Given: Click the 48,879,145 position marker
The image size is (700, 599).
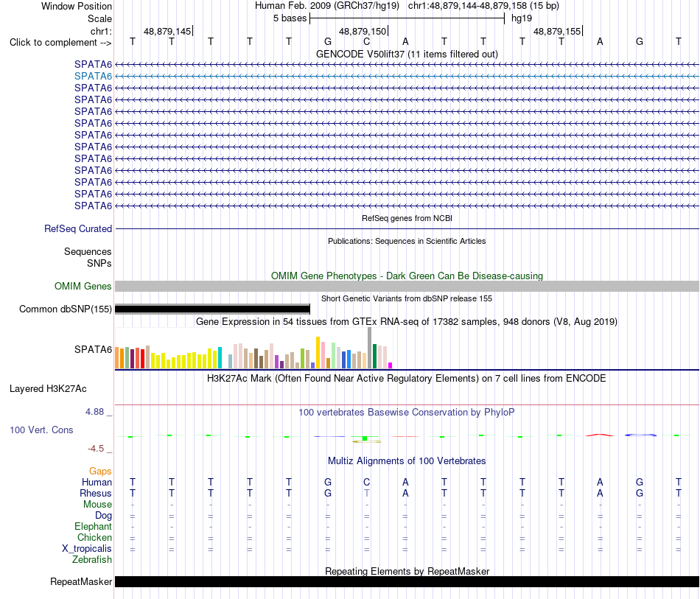Looking at the screenshot, I should (x=167, y=31).
